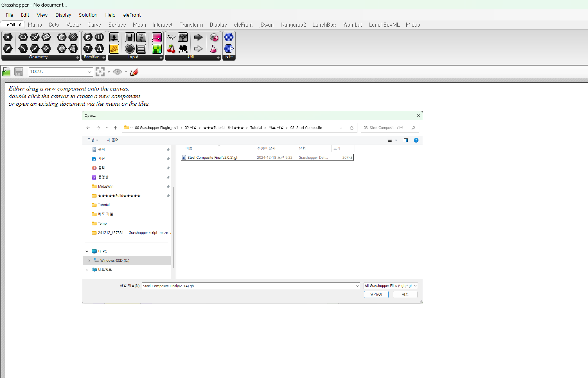Open the 100% zoom level dropdown
The image size is (588, 378).
point(89,72)
